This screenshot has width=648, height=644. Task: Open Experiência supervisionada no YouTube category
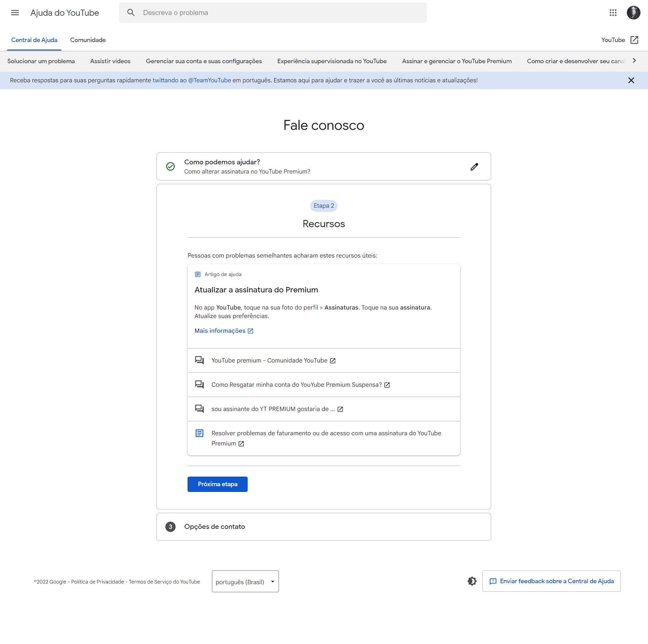click(x=332, y=61)
